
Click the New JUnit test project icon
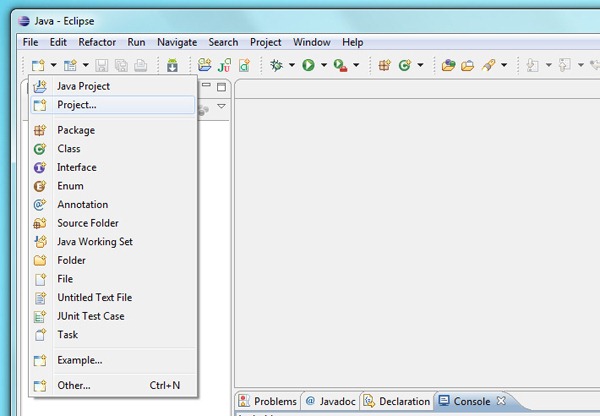[x=224, y=65]
